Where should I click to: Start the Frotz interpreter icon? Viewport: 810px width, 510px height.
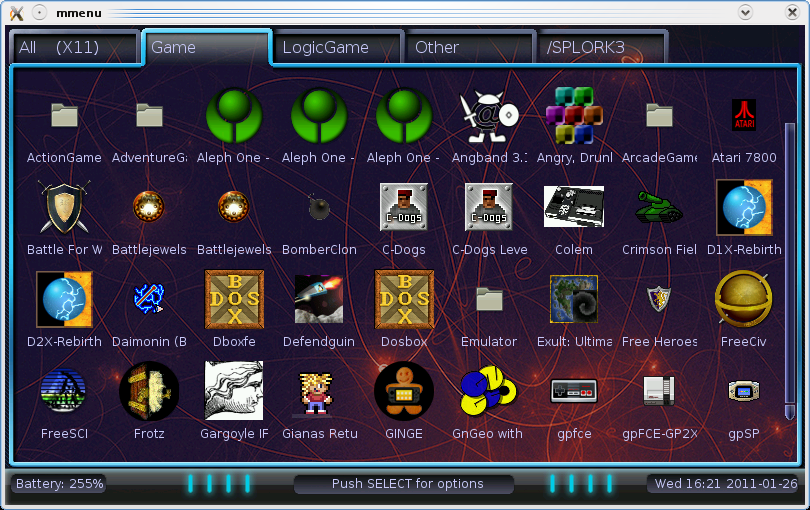click(x=149, y=391)
